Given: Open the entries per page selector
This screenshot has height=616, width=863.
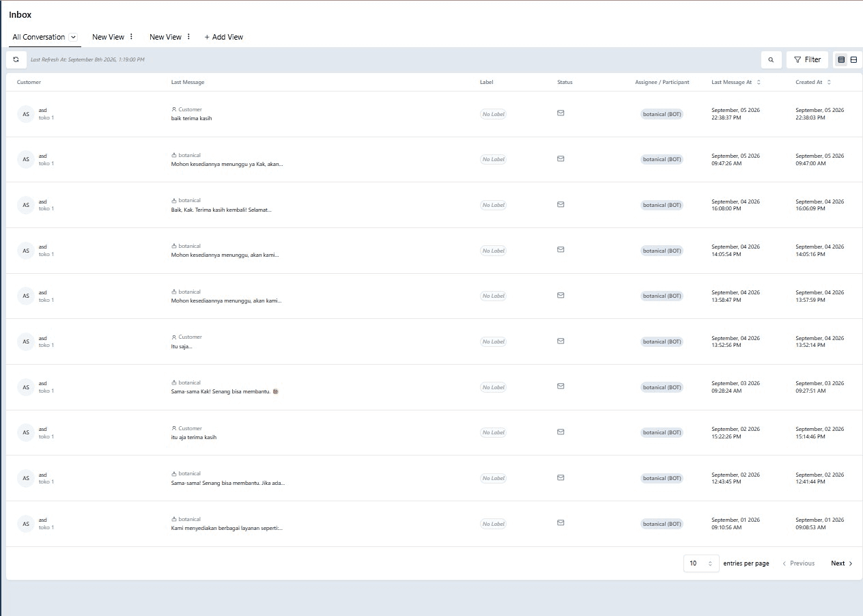Looking at the screenshot, I should click(x=701, y=563).
